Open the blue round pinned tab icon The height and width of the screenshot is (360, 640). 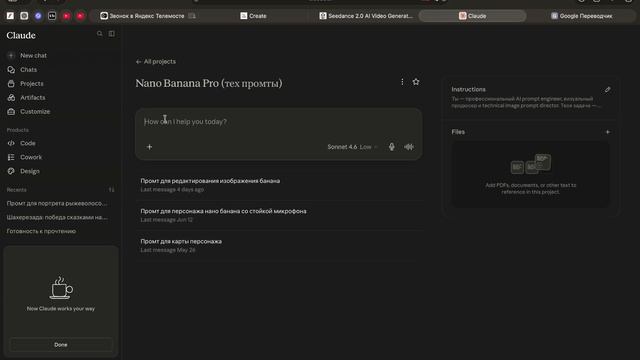pos(38,16)
